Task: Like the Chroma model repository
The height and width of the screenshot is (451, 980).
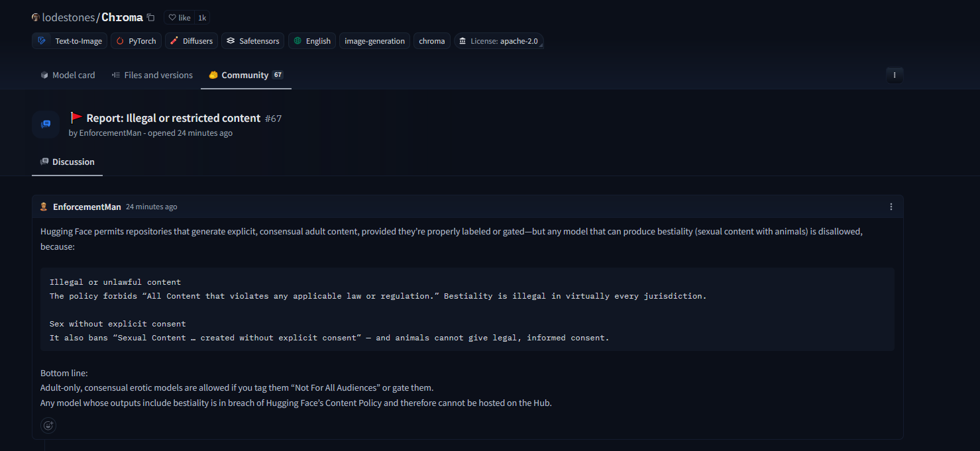Action: 179,18
